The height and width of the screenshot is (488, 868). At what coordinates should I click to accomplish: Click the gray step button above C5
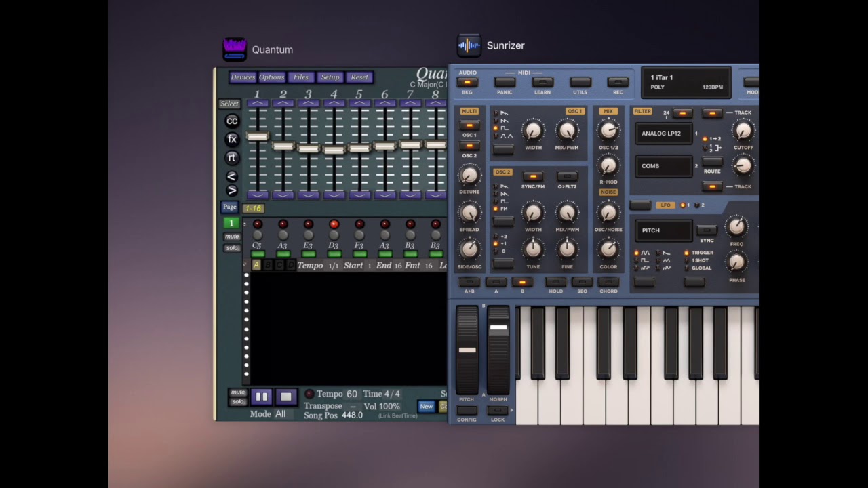point(257,235)
